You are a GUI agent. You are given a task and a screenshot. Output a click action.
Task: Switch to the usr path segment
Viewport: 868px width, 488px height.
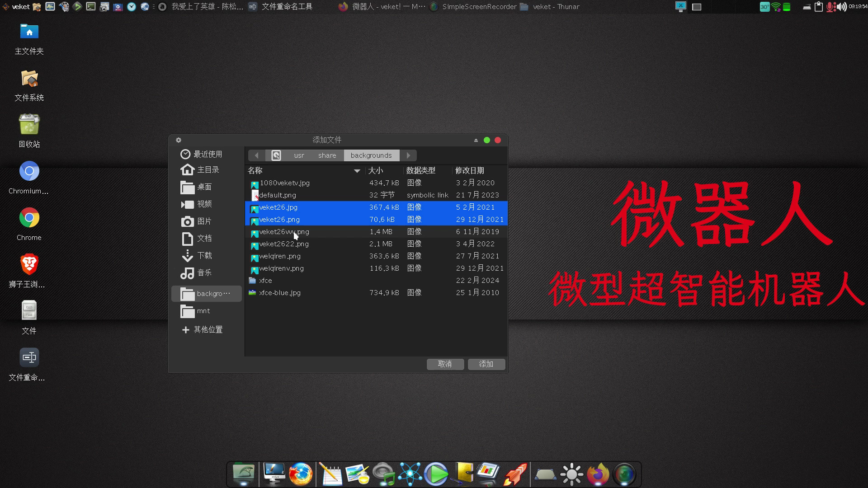299,155
